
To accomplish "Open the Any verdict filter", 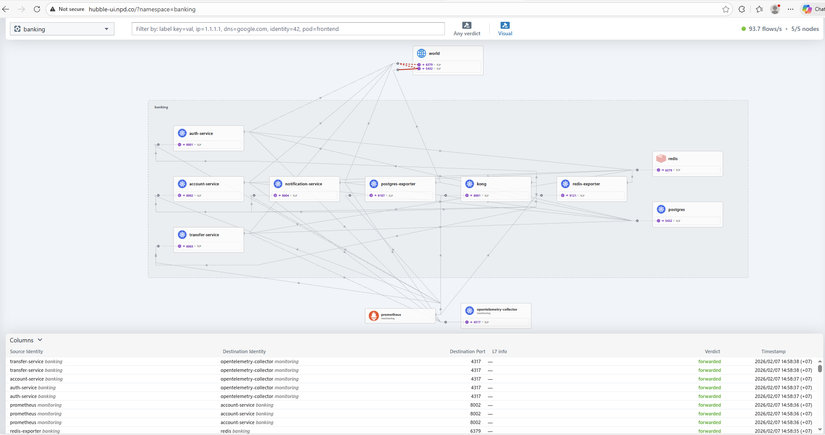I will click(466, 29).
